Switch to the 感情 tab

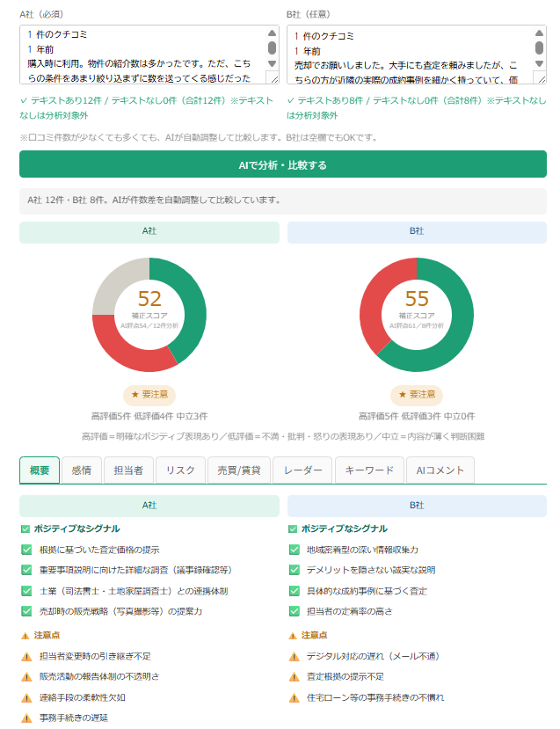tap(82, 470)
